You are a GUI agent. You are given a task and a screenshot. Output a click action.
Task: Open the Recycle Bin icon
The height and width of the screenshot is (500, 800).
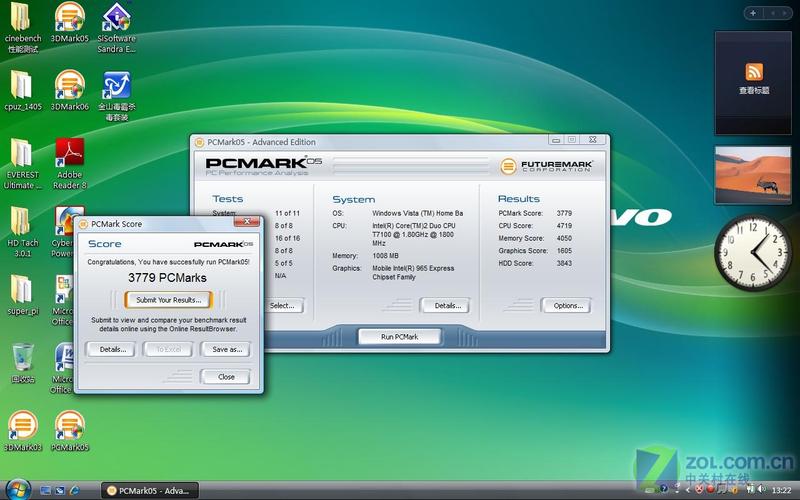coord(22,363)
